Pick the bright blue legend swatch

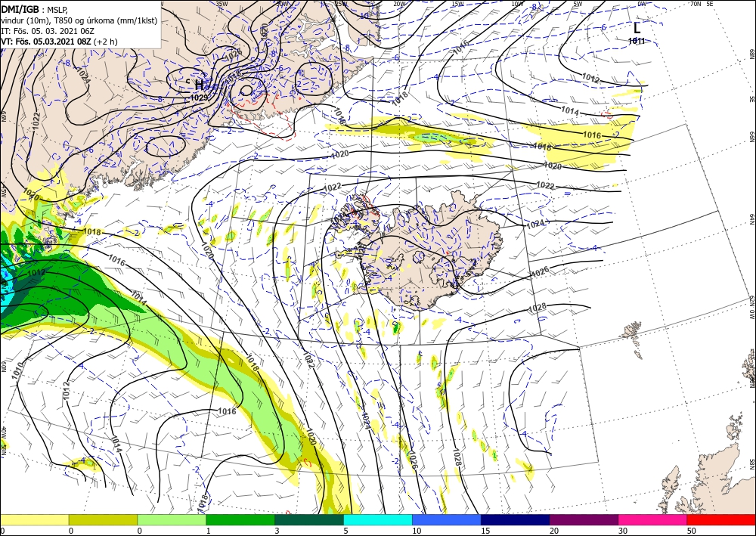click(x=447, y=519)
